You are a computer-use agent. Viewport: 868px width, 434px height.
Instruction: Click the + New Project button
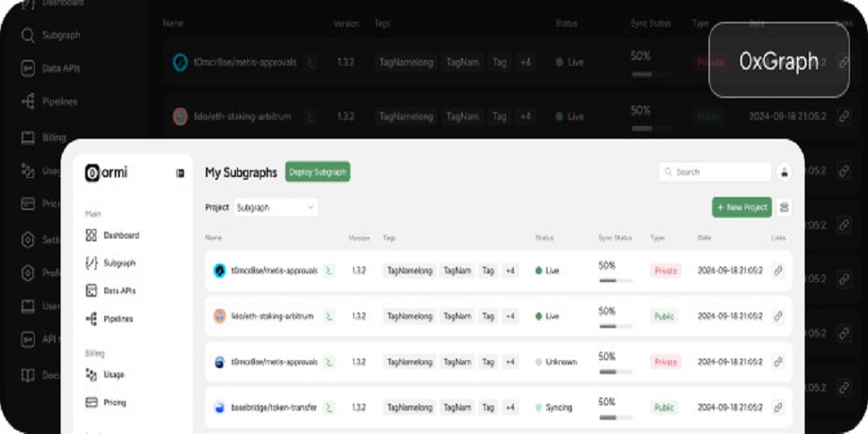pos(742,207)
